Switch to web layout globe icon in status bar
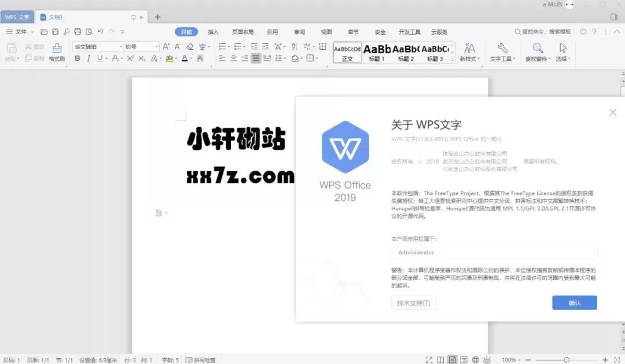Viewport: 625px width, 364px height. [476, 359]
